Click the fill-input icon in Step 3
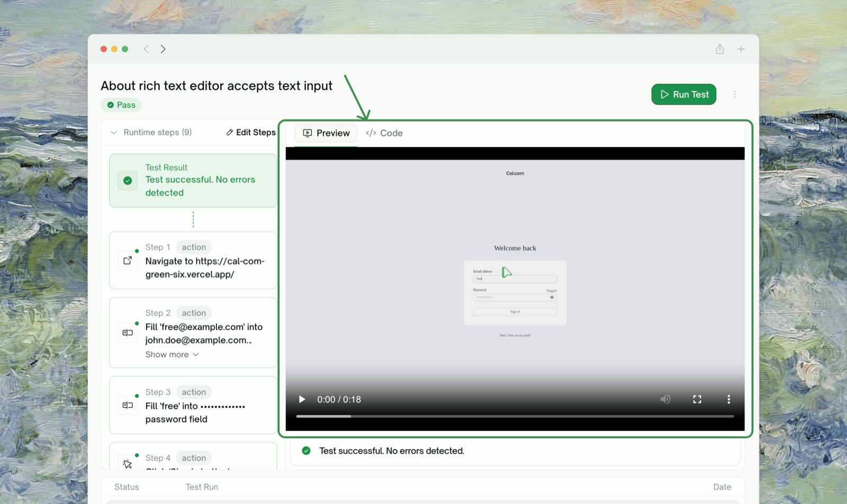847x504 pixels. pyautogui.click(x=128, y=405)
